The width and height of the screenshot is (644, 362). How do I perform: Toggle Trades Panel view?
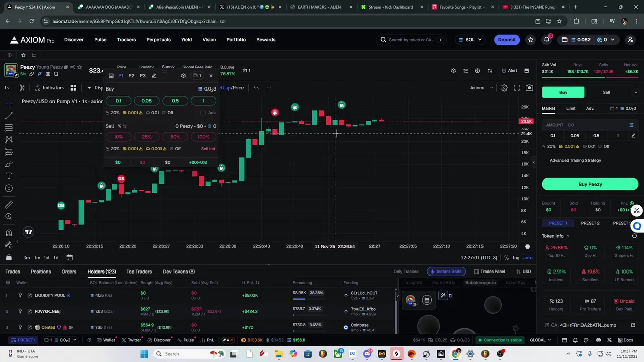tap(490, 271)
